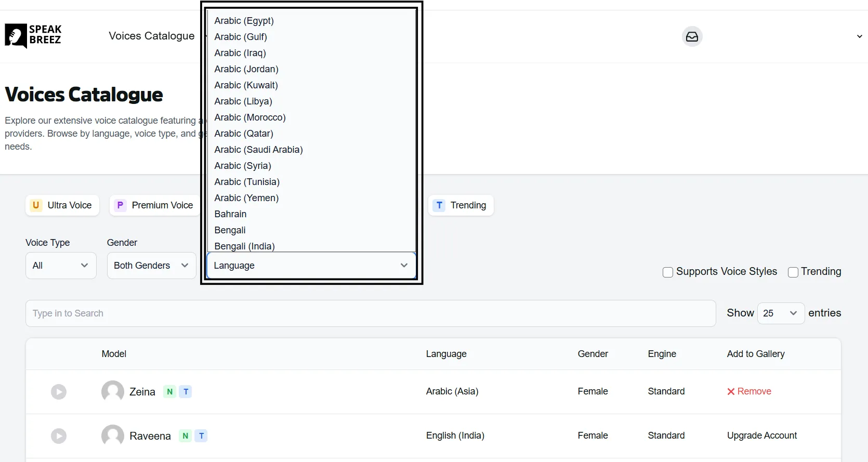Pick Arabic (Libya) from the list
868x462 pixels.
(x=311, y=101)
